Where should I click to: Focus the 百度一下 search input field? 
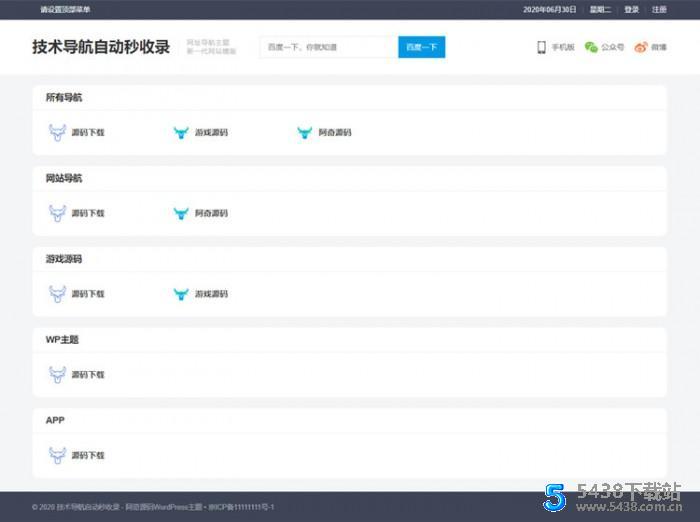pos(329,47)
